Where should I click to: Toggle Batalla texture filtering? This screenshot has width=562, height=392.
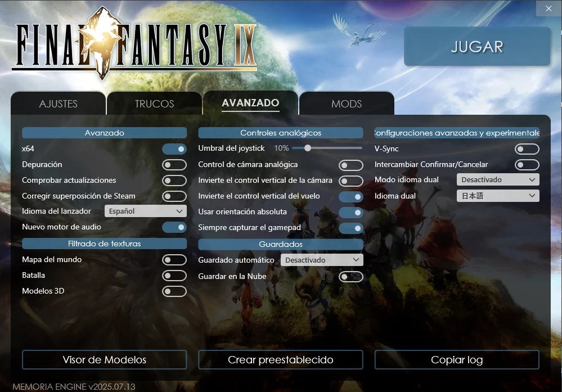[174, 275]
